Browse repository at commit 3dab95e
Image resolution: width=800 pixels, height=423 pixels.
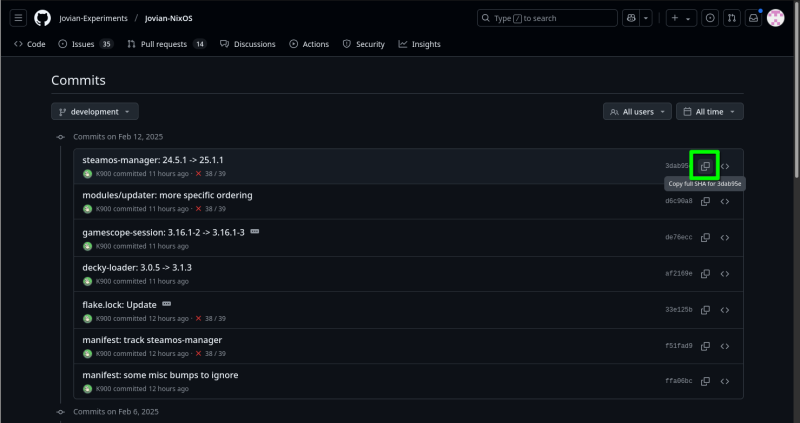tap(725, 166)
